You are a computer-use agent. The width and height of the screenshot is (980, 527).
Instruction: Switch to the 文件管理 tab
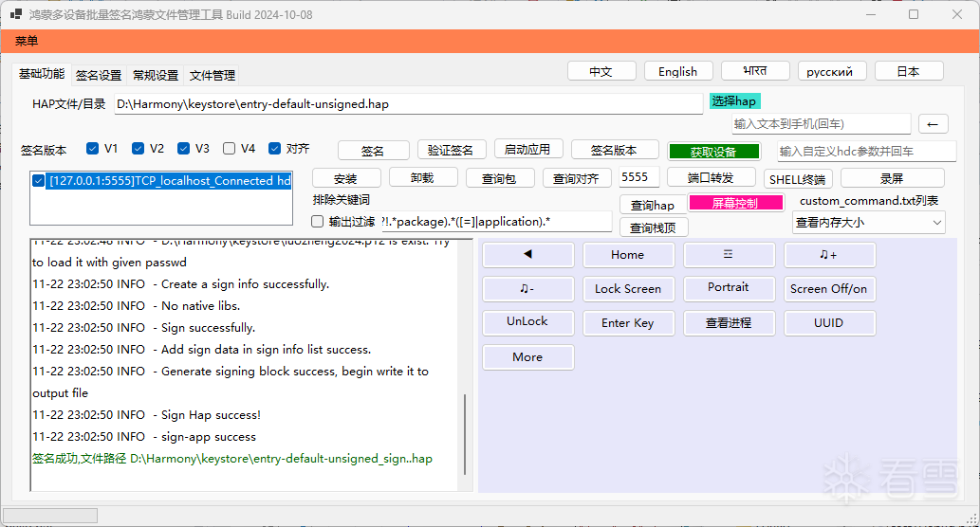coord(213,76)
